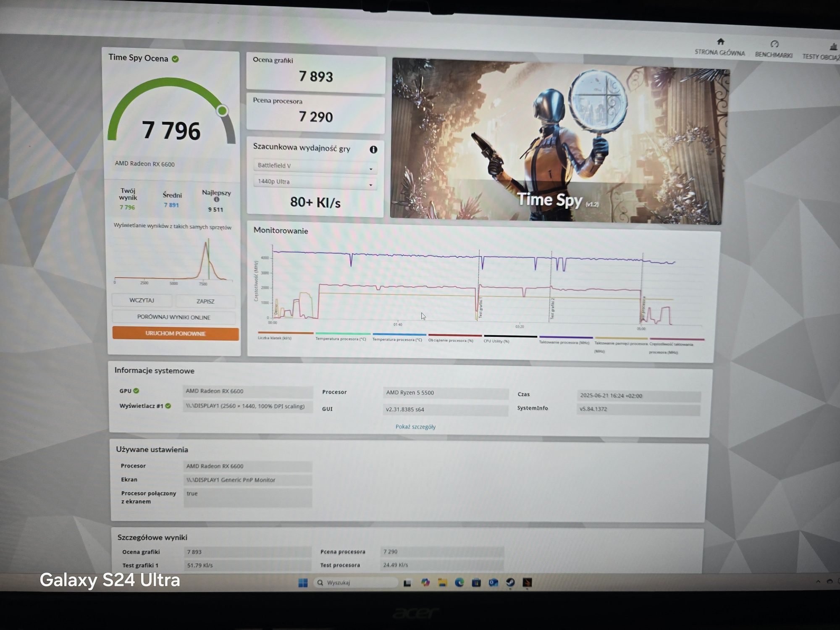Click the Ocena grafiki 7 893 card
Viewport: 840px width, 630px height.
[x=315, y=72]
